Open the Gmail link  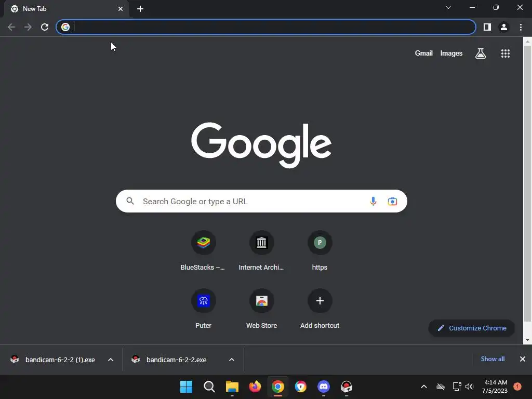click(x=423, y=54)
